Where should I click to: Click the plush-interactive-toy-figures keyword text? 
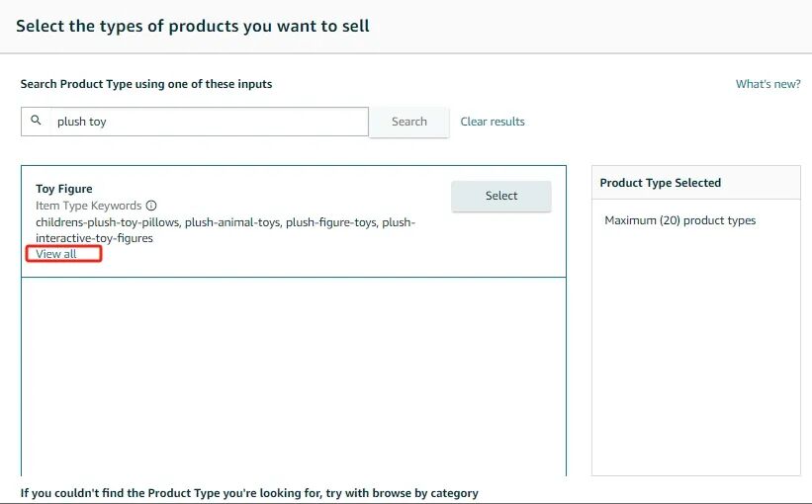coord(94,238)
